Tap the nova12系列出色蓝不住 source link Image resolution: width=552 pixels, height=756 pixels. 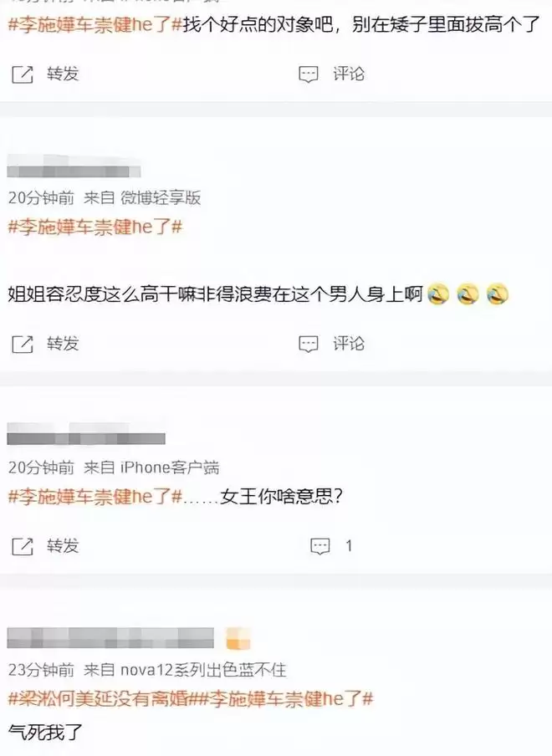(203, 670)
